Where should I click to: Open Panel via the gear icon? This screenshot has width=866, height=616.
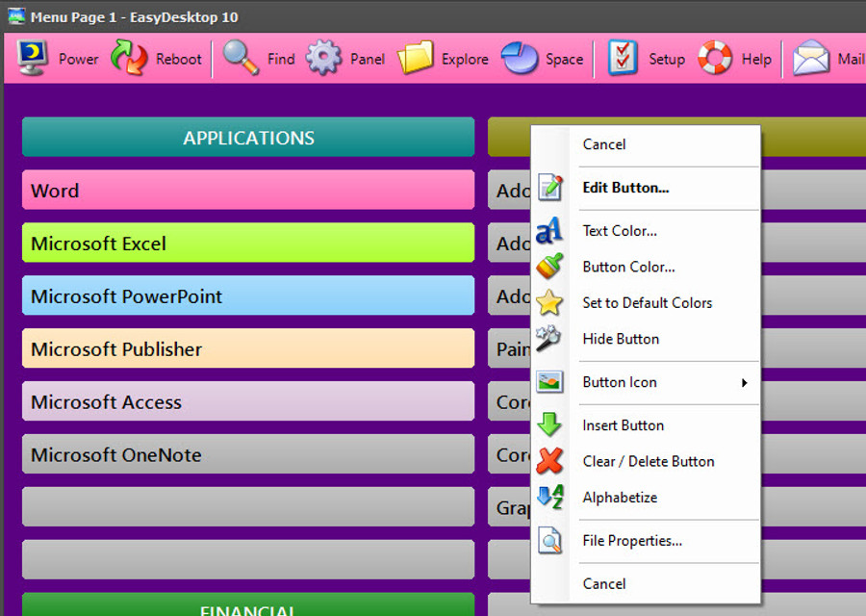(323, 58)
